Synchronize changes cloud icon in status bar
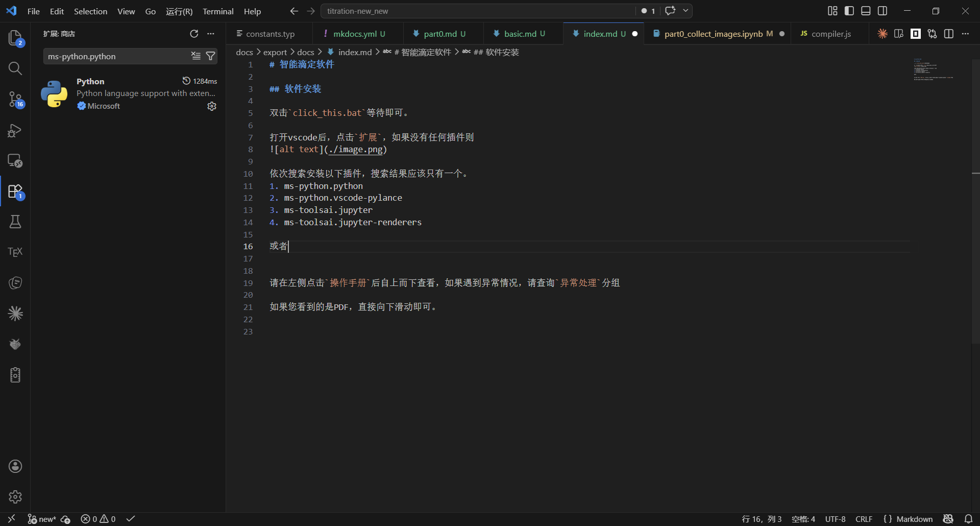The height and width of the screenshot is (526, 980). pyautogui.click(x=65, y=519)
